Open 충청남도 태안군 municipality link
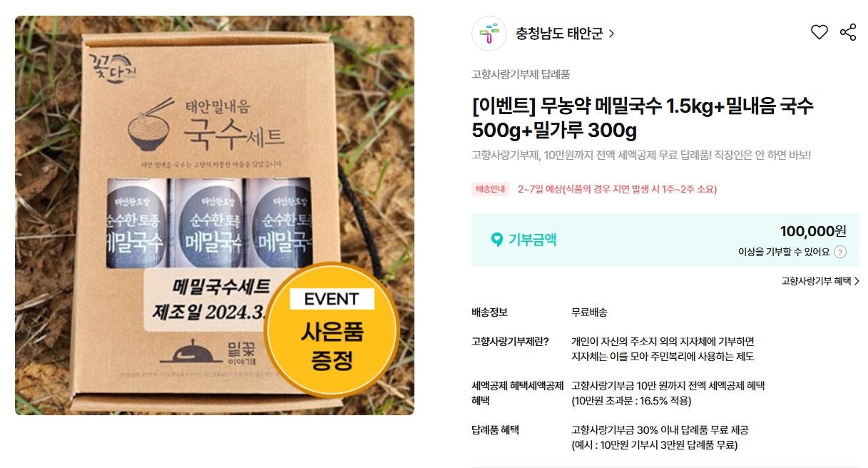 point(559,34)
